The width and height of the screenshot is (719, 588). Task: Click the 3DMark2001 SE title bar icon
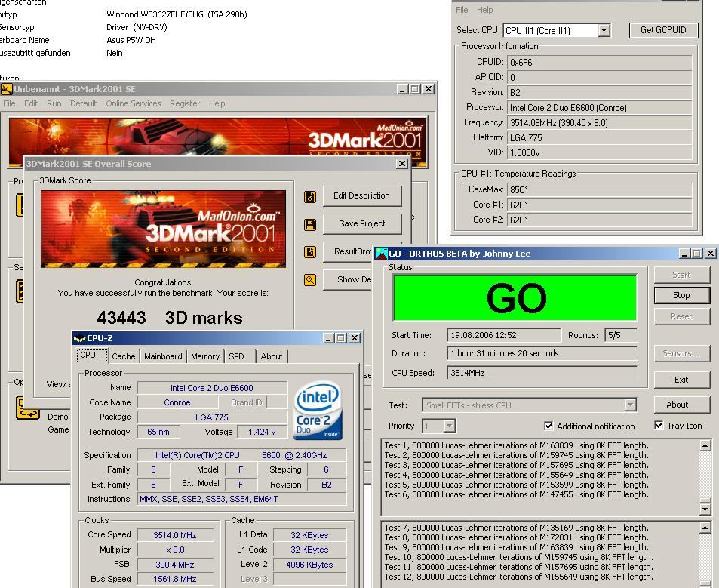click(x=7, y=89)
